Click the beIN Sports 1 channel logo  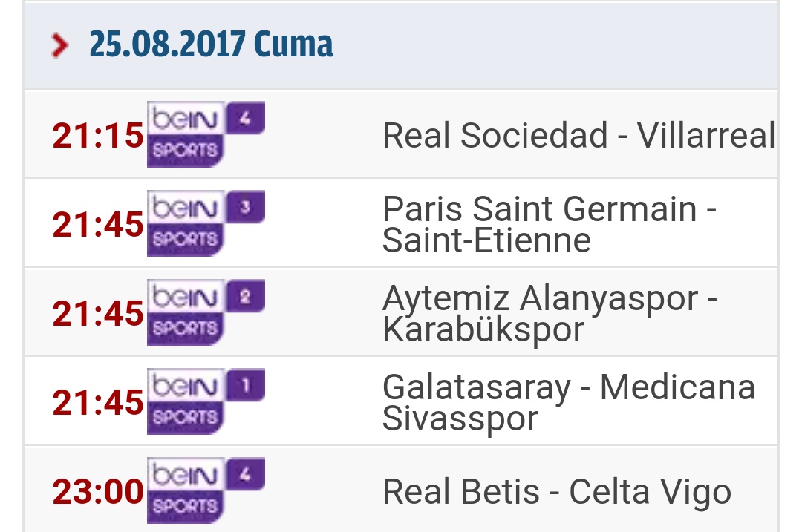[x=206, y=401]
